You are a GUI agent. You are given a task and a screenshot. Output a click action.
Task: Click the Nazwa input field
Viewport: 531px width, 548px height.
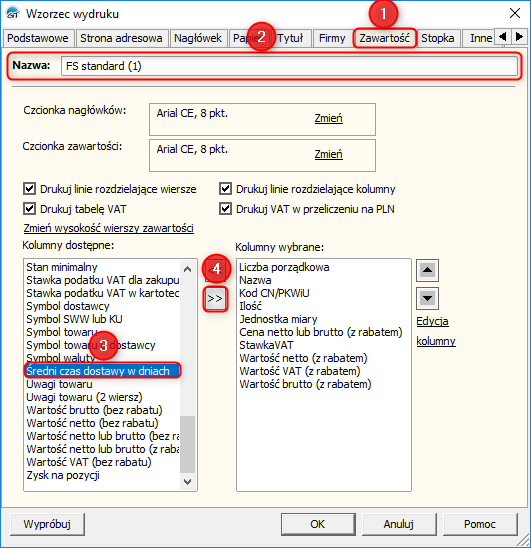click(289, 66)
